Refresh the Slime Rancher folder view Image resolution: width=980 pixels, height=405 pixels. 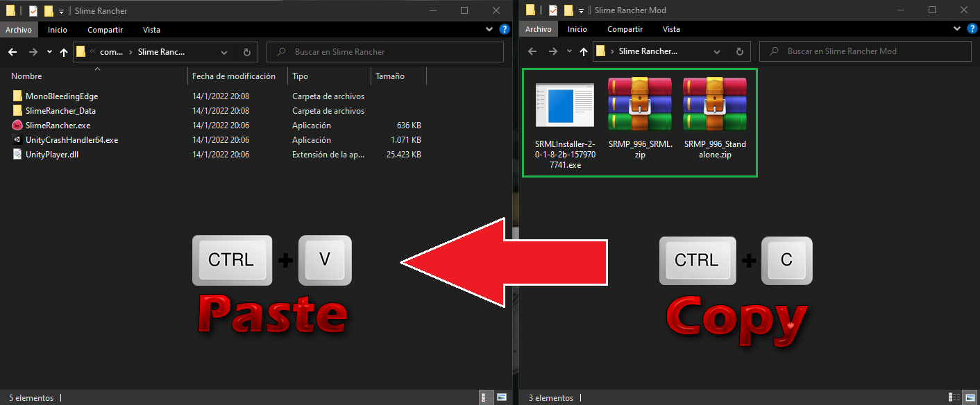tap(246, 52)
